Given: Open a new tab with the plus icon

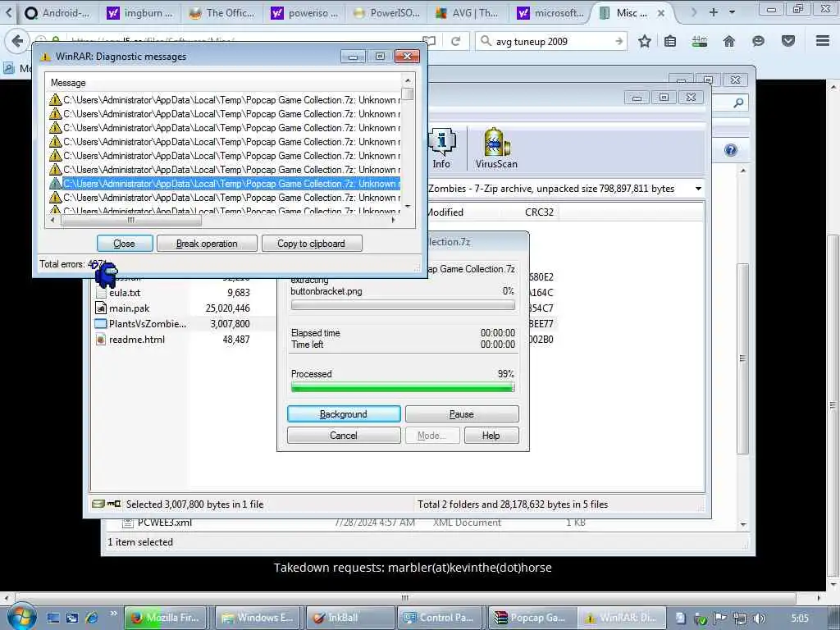Looking at the screenshot, I should coord(714,11).
